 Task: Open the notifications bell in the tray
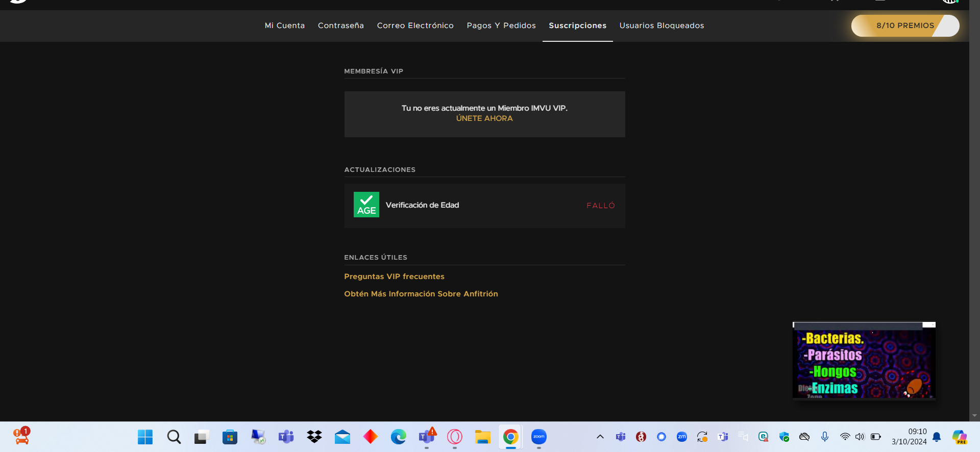point(937,437)
